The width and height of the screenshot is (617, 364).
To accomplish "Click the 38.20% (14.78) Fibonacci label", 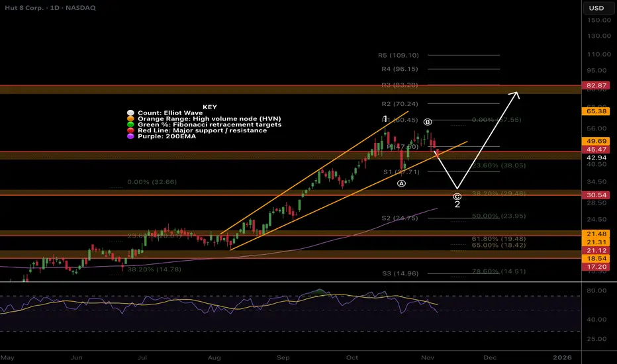I will coord(154,269).
